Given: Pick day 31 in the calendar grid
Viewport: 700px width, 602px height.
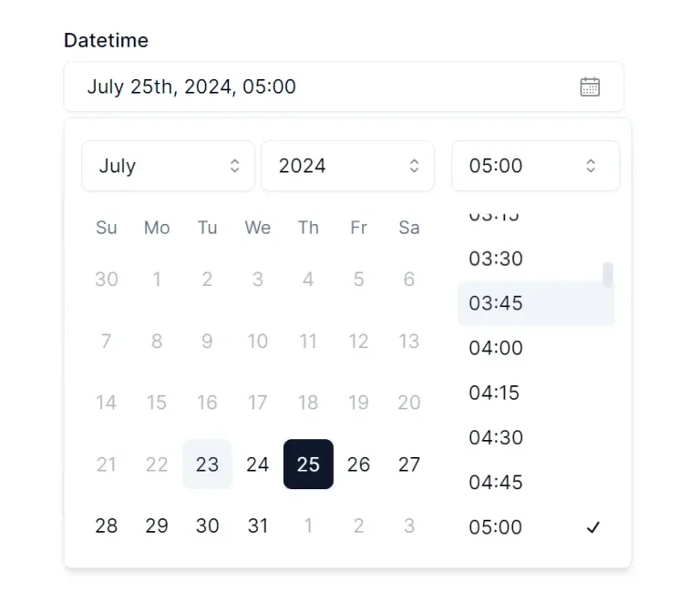Looking at the screenshot, I should (x=258, y=525).
